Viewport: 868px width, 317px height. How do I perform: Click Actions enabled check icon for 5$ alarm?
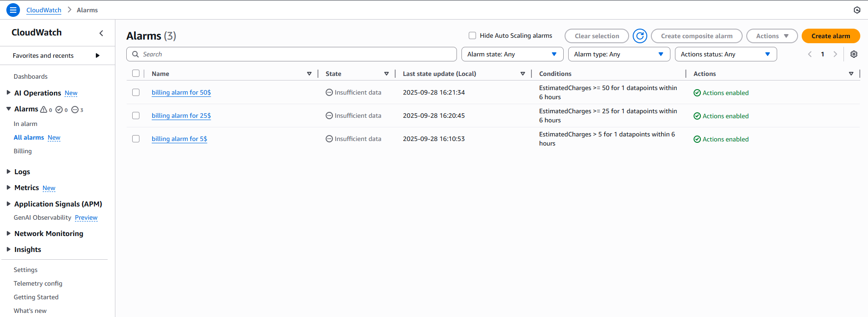697,139
